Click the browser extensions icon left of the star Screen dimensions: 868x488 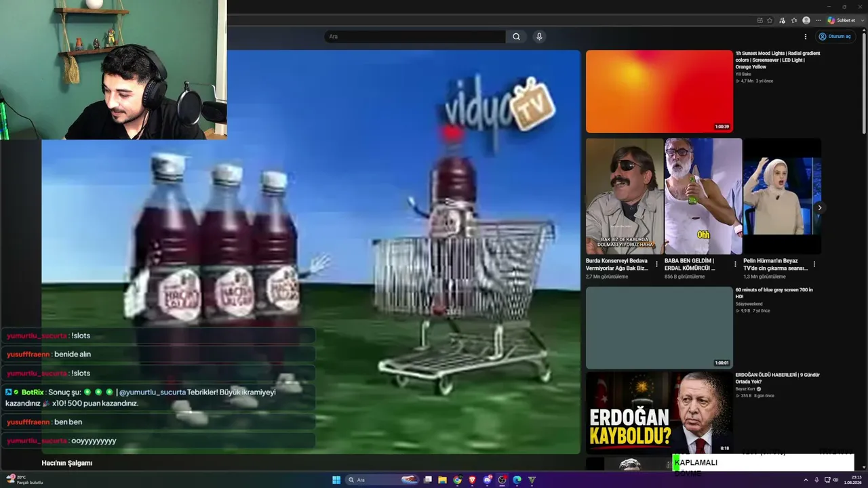click(760, 20)
